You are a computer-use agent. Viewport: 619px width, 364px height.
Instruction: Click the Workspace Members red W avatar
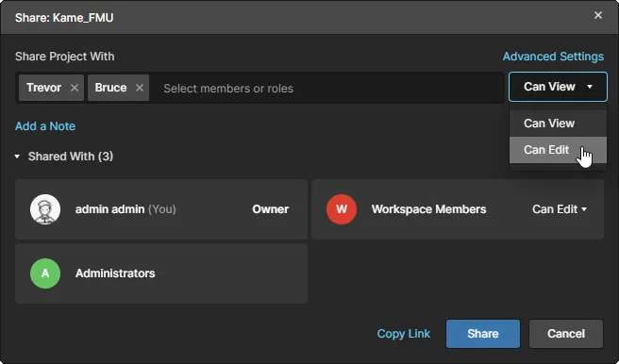(342, 209)
